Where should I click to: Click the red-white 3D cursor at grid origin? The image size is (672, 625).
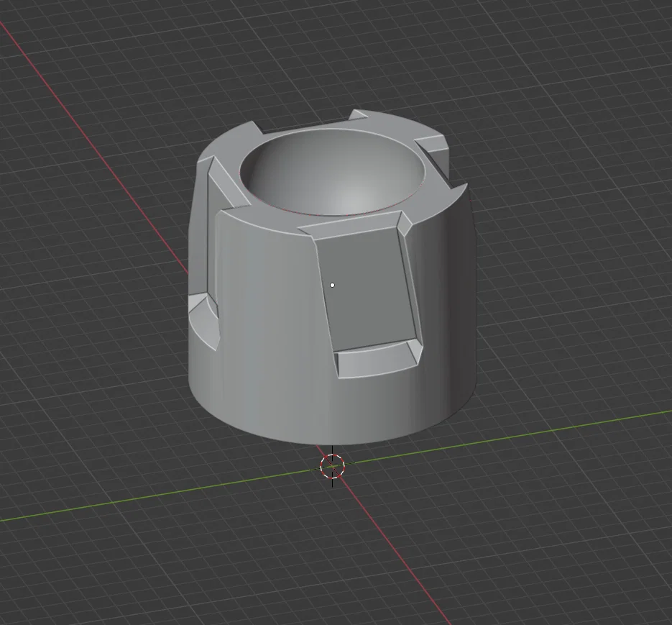click(x=332, y=466)
